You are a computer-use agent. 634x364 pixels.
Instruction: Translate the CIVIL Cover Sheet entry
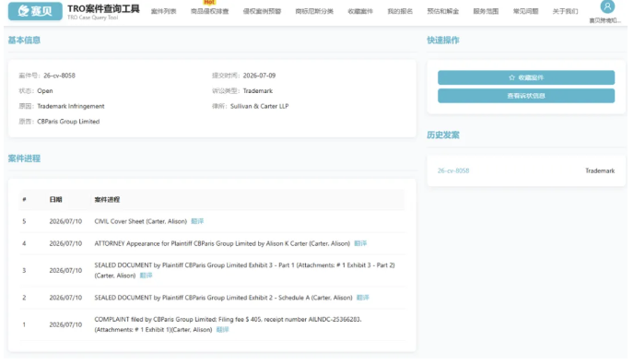click(x=197, y=221)
